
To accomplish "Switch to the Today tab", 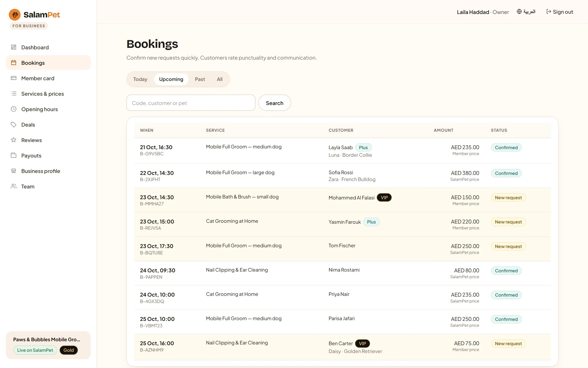I will pos(140,79).
